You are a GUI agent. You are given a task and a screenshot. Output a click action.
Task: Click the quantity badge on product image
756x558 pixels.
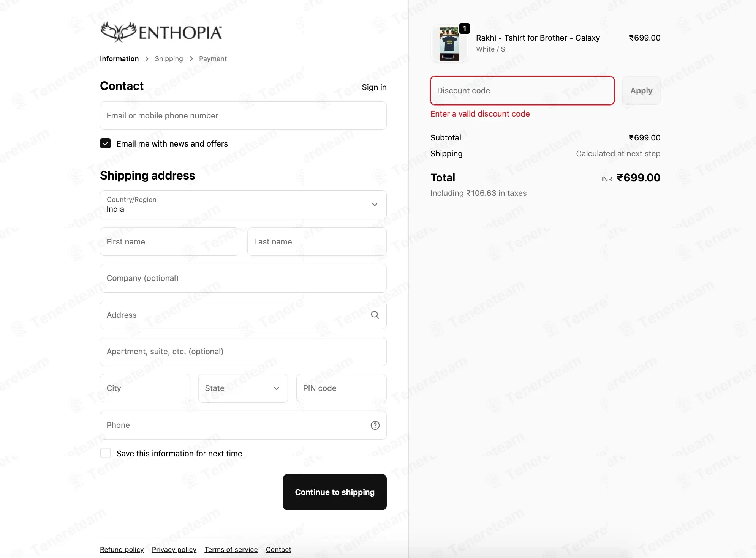[x=464, y=28]
